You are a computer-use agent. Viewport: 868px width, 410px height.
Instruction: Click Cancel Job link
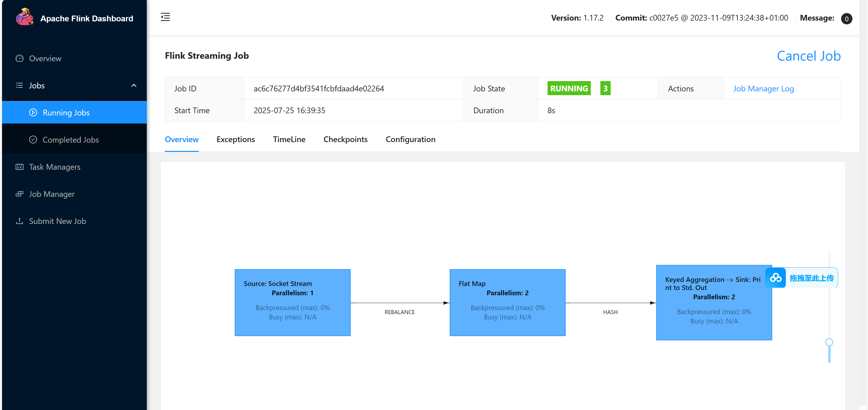coord(808,56)
